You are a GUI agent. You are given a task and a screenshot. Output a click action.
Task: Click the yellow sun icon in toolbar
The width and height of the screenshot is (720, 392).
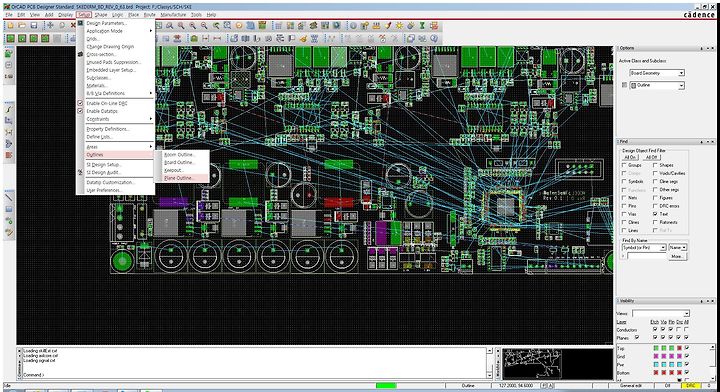399,26
